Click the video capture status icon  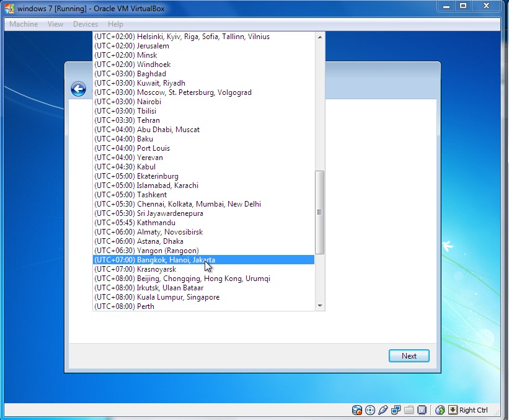(x=422, y=410)
